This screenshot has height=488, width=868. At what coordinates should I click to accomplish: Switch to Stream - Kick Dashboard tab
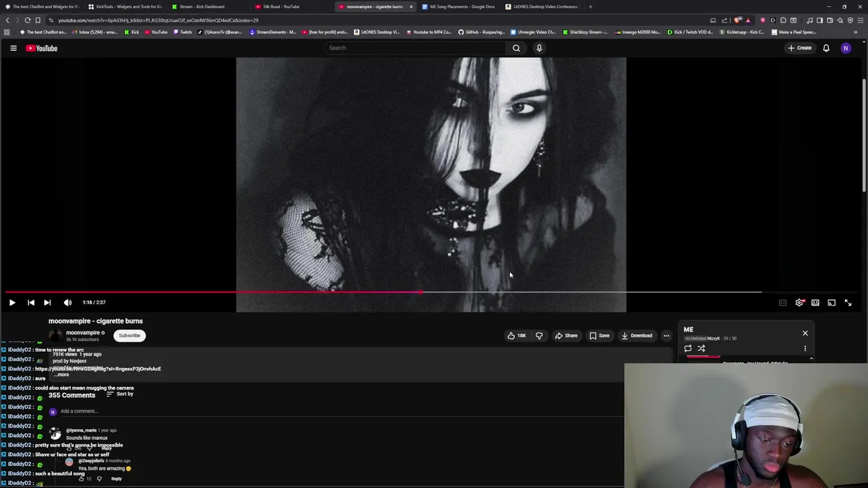click(x=207, y=7)
